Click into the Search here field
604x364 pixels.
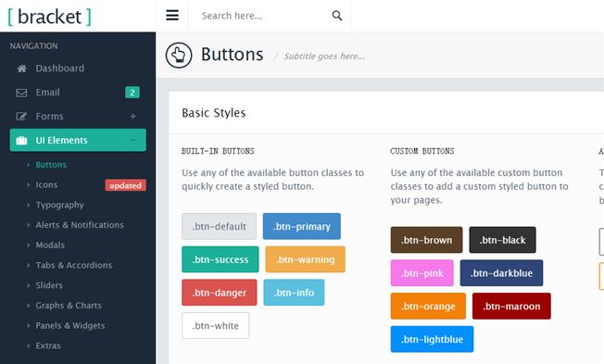click(260, 16)
